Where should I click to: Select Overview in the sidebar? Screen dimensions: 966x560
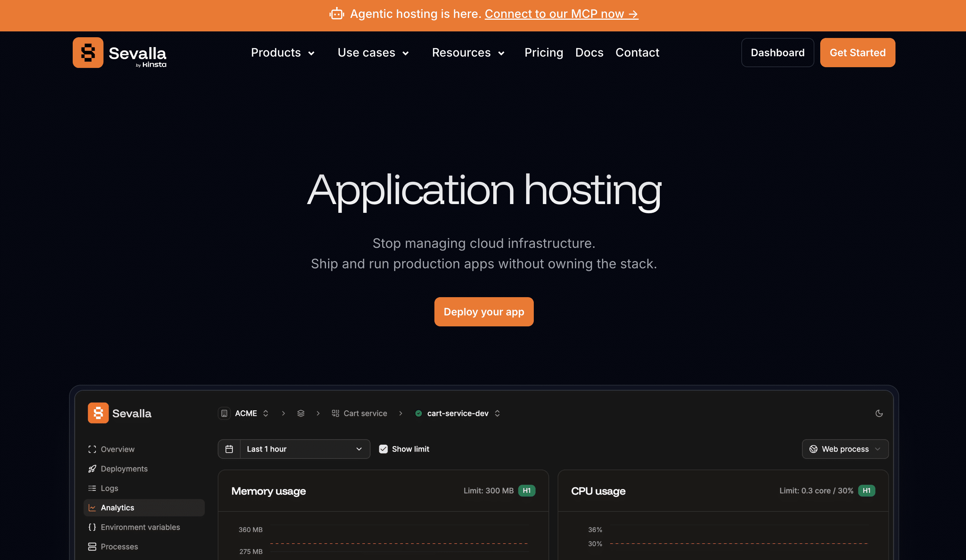click(144, 449)
